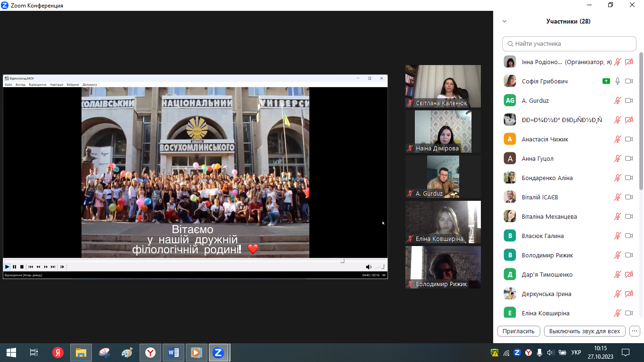Toggle the muted microphone for Інна Родіонова
The image size is (644, 362).
tap(618, 62)
